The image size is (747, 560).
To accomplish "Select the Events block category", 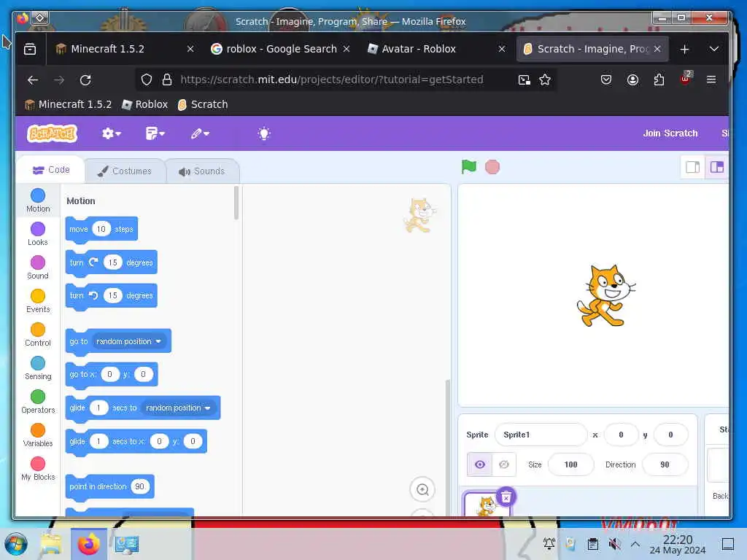I will pos(38,301).
